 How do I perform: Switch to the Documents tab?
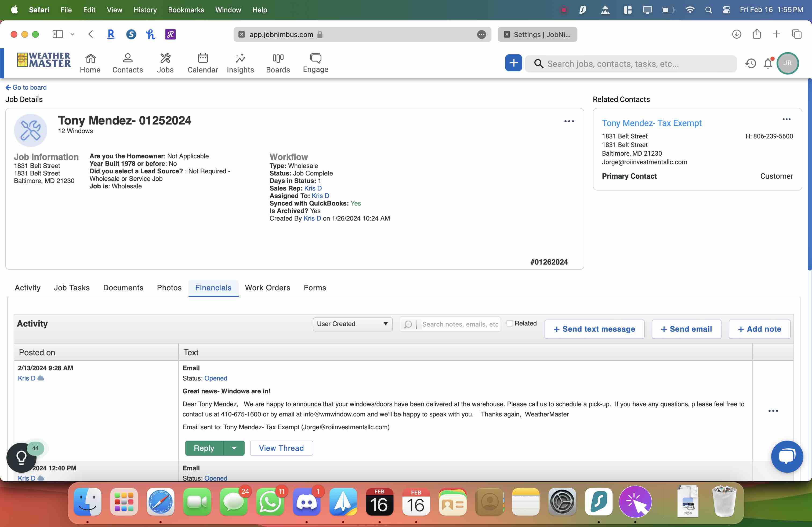(x=123, y=288)
